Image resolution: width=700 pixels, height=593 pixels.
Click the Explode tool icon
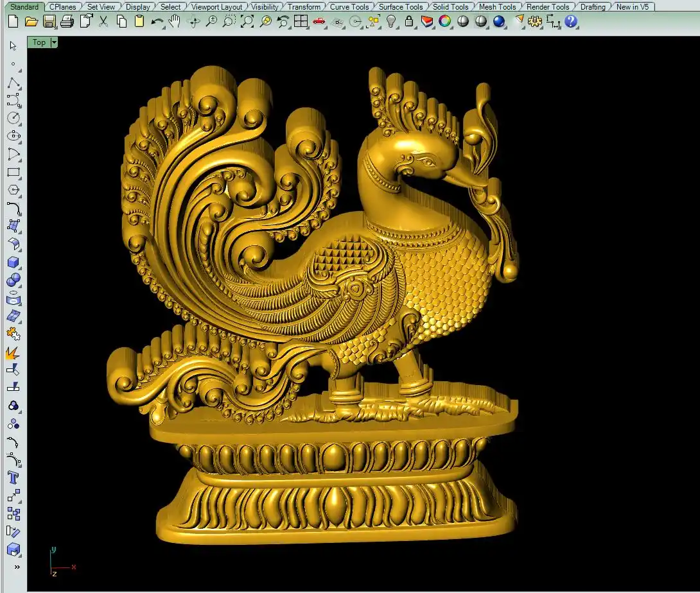(13, 352)
